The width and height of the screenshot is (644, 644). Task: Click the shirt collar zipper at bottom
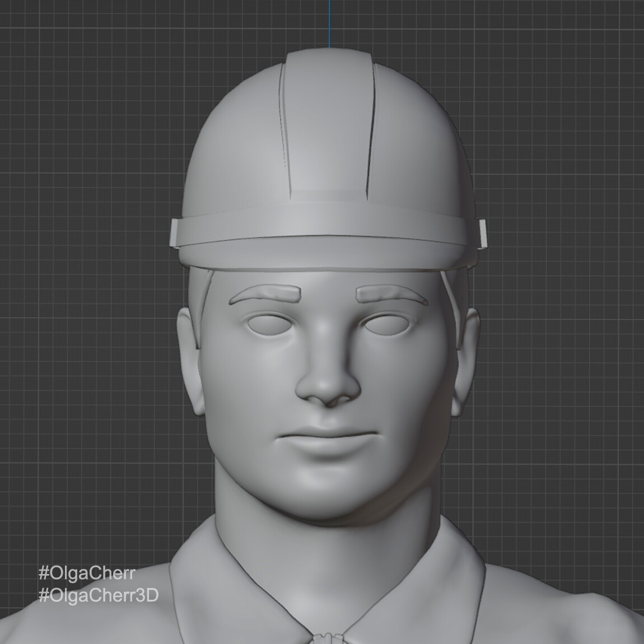point(328,638)
